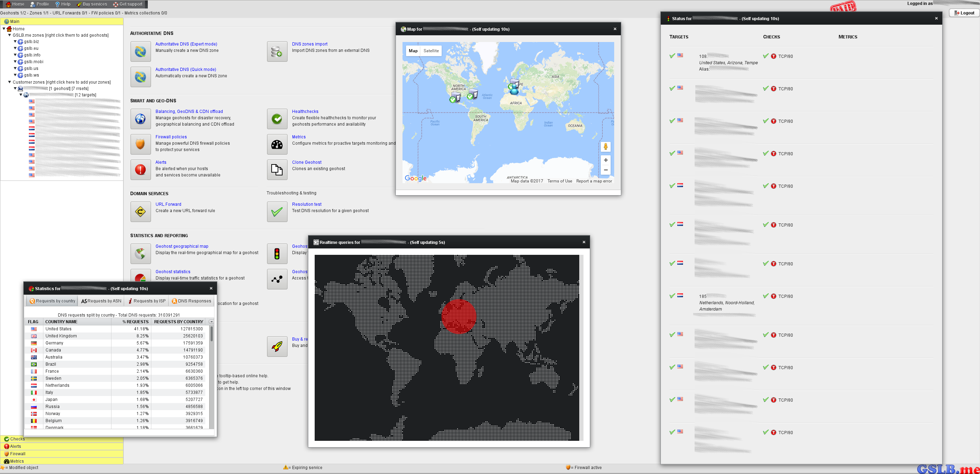Click Report a map error link
This screenshot has width=980, height=474.
[594, 181]
